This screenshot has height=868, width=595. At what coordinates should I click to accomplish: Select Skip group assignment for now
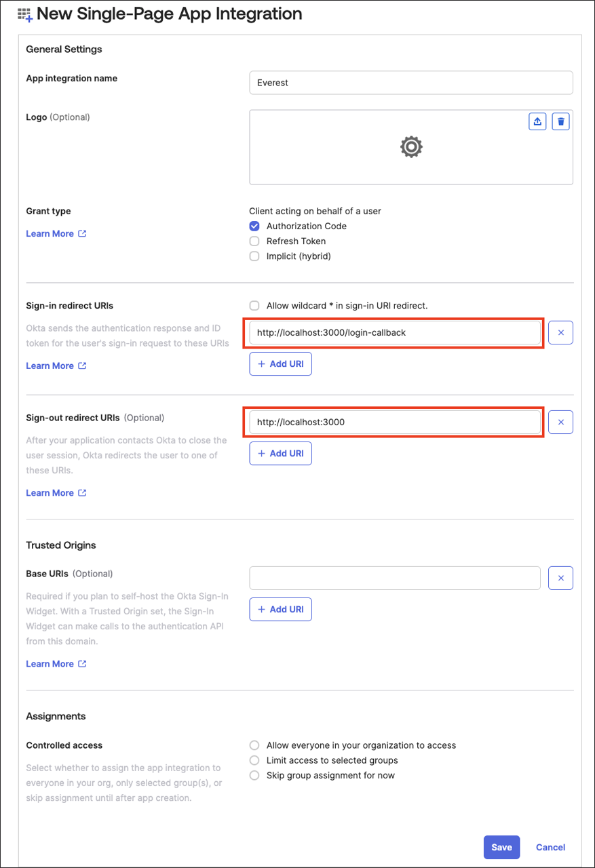click(x=254, y=775)
